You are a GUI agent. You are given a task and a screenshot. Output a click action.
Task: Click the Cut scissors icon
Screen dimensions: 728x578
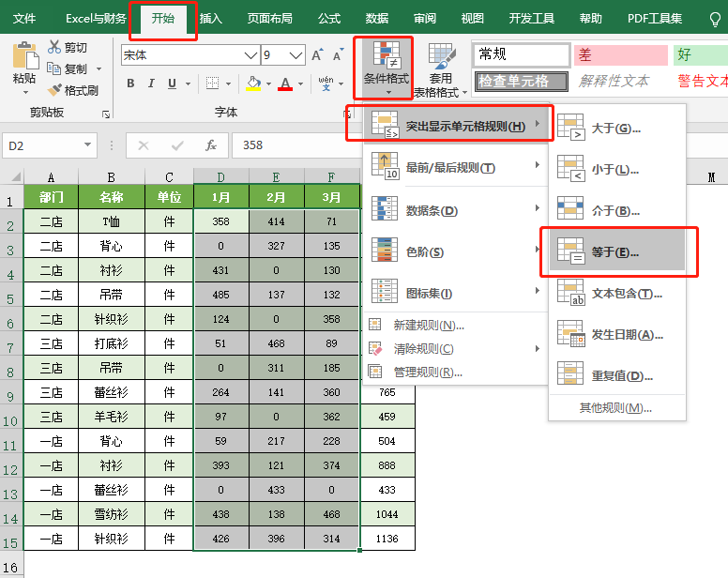point(54,47)
